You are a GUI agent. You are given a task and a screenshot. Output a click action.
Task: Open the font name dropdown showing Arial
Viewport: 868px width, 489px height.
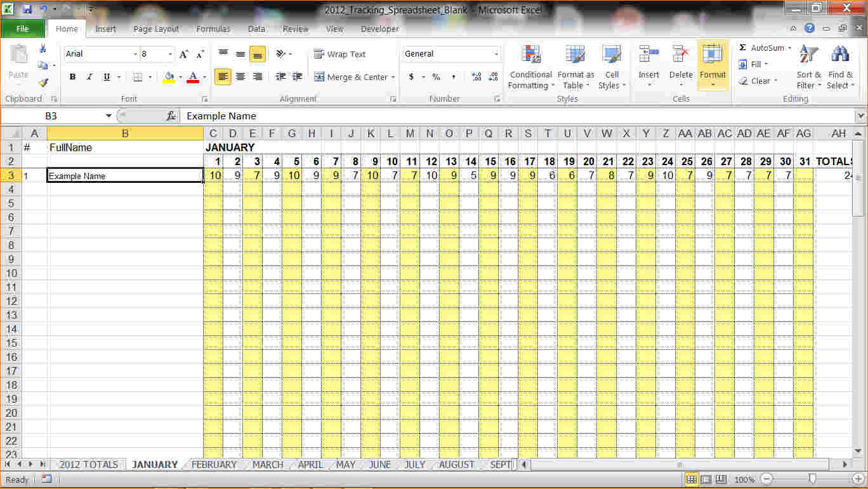(135, 55)
